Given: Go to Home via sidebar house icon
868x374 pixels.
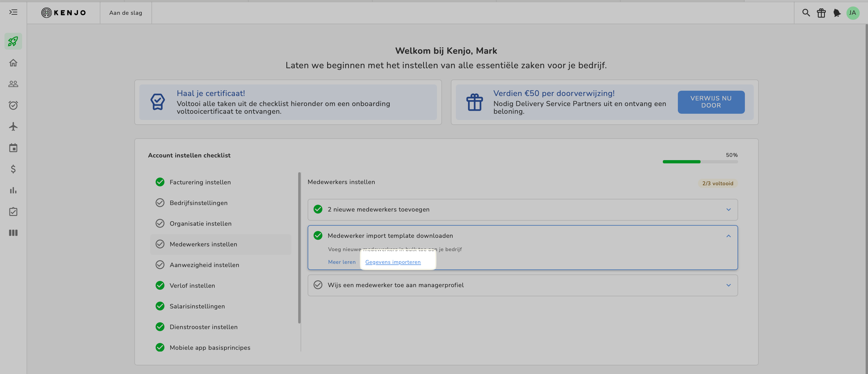Looking at the screenshot, I should pos(13,63).
